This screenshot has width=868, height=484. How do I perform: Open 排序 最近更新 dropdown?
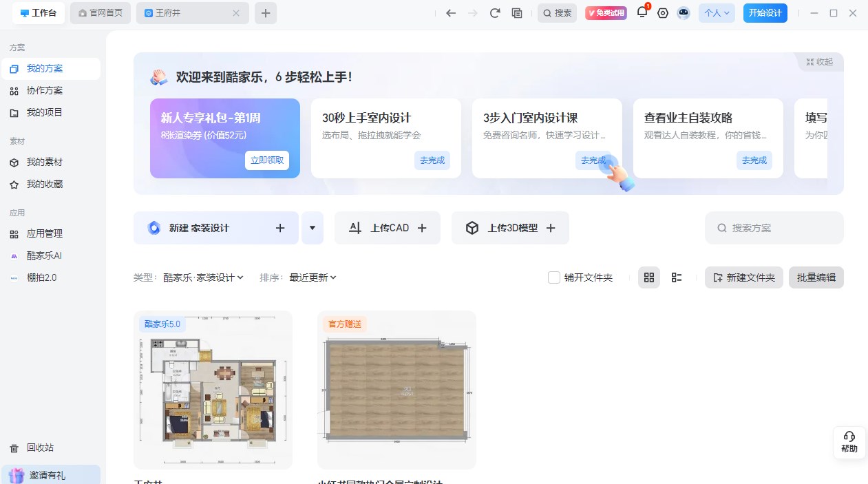[x=313, y=277]
